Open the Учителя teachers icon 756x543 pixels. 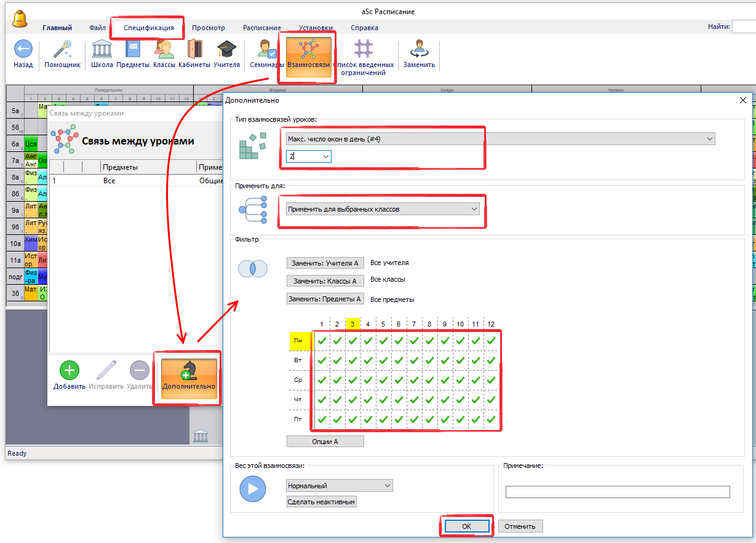(x=226, y=49)
